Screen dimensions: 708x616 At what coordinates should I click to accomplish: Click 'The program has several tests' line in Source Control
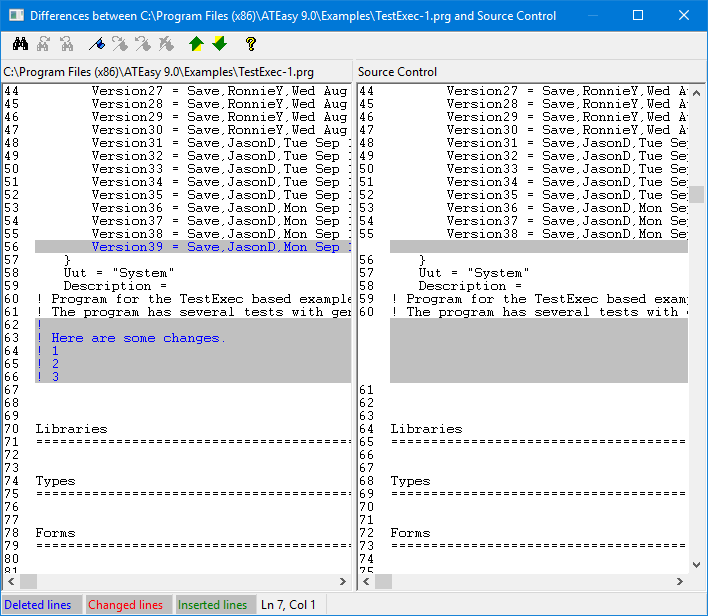[x=540, y=312]
